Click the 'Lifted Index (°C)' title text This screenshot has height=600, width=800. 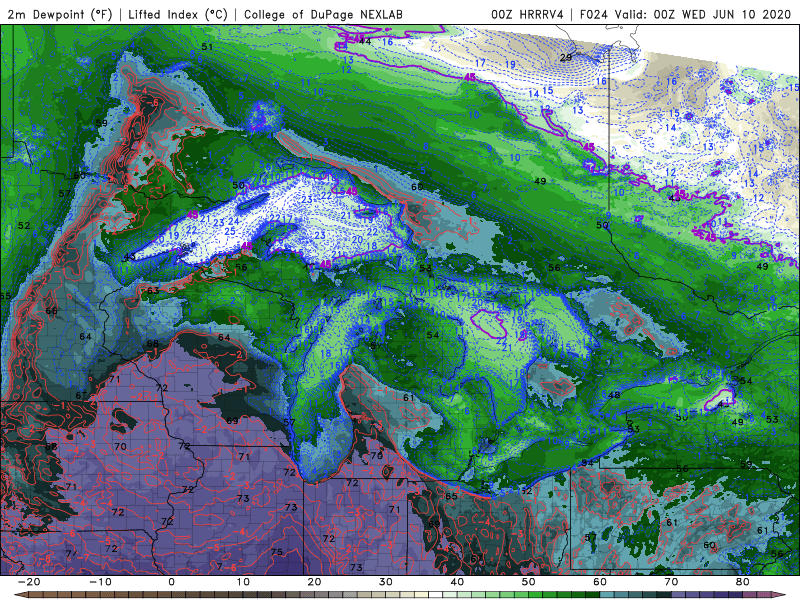178,14
